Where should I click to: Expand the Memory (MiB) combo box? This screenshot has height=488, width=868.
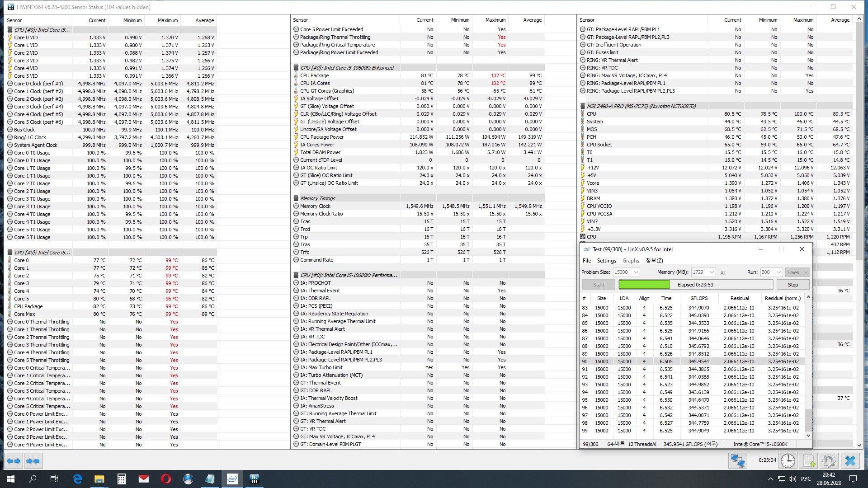pyautogui.click(x=712, y=272)
